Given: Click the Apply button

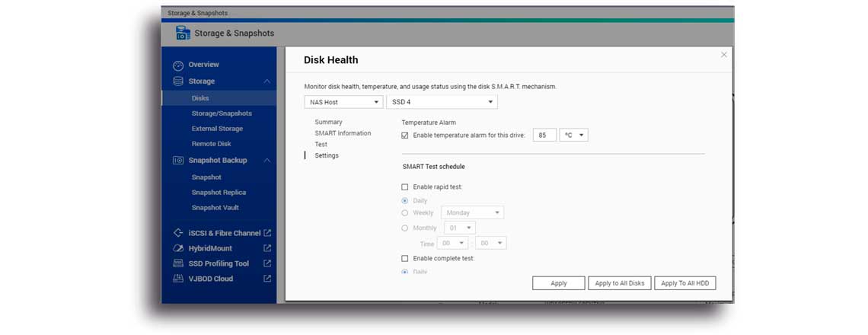Looking at the screenshot, I should 558,283.
